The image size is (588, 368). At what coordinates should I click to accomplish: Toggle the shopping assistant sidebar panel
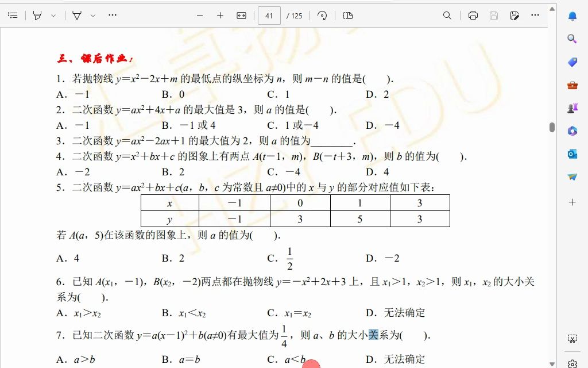pyautogui.click(x=572, y=62)
